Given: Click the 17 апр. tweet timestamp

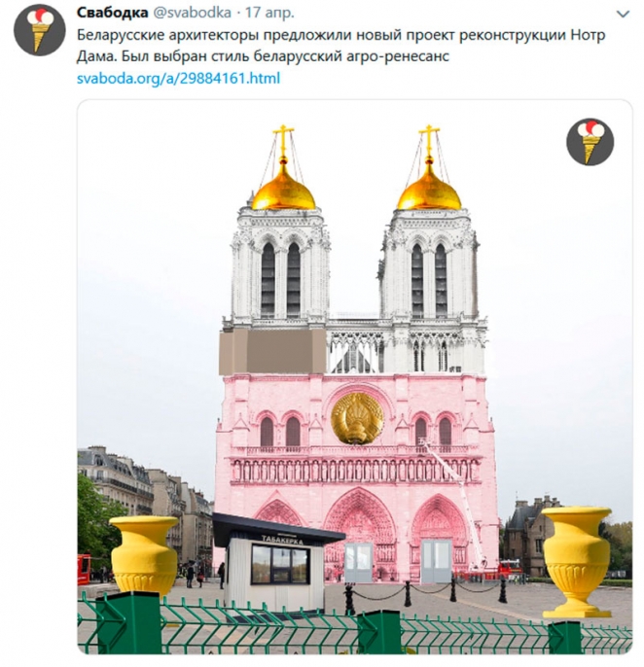Looking at the screenshot, I should (269, 13).
